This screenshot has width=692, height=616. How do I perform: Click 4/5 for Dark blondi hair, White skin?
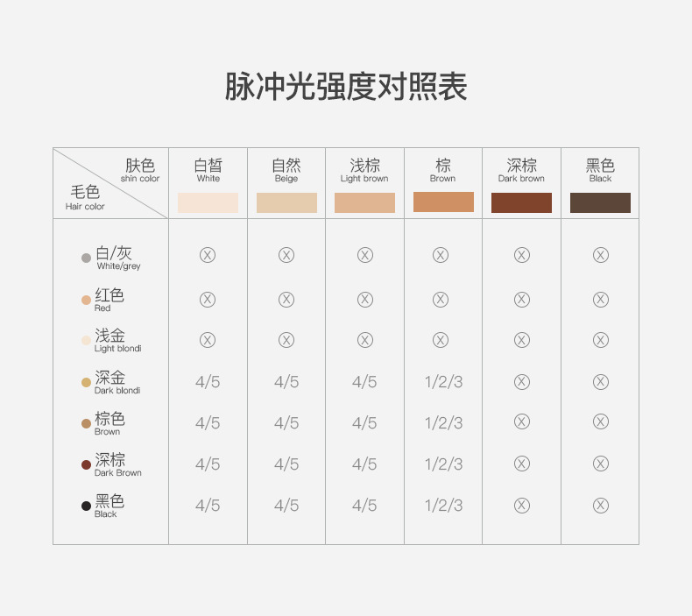point(208,382)
